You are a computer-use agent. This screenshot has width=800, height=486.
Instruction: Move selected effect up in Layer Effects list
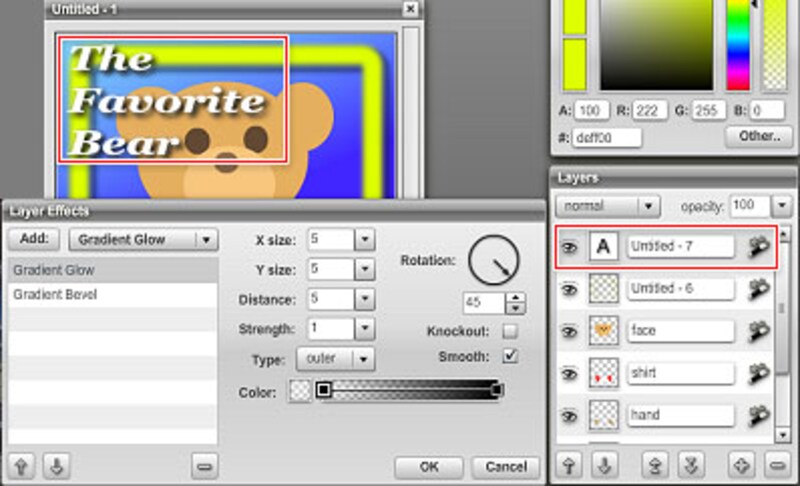(19, 464)
